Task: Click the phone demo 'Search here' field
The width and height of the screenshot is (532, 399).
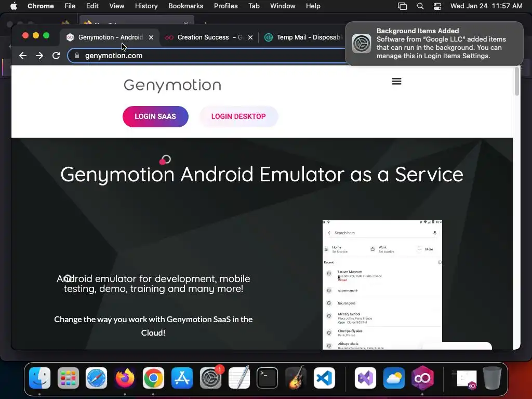Action: (x=382, y=233)
